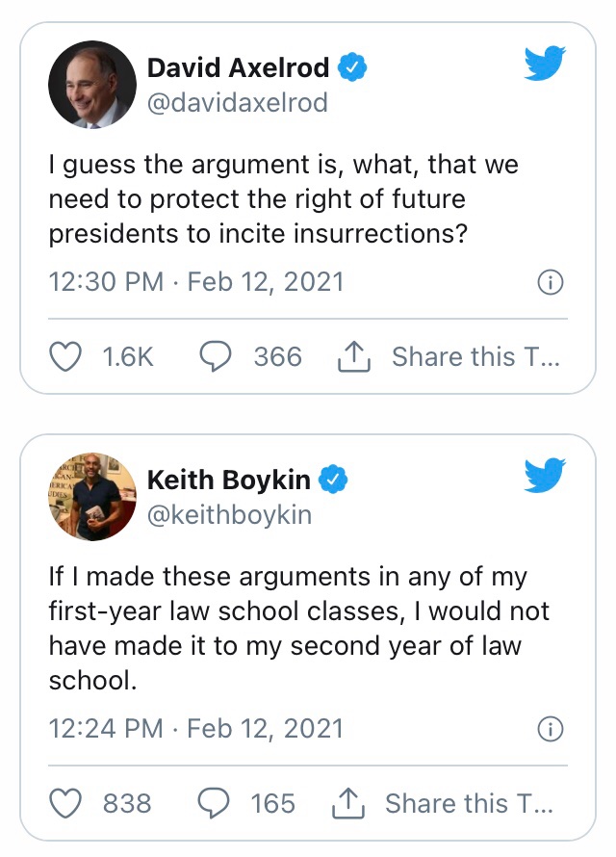Screen dimensions: 616x857
Task: Open David Axelrod's profile picture
Action: pos(92,85)
